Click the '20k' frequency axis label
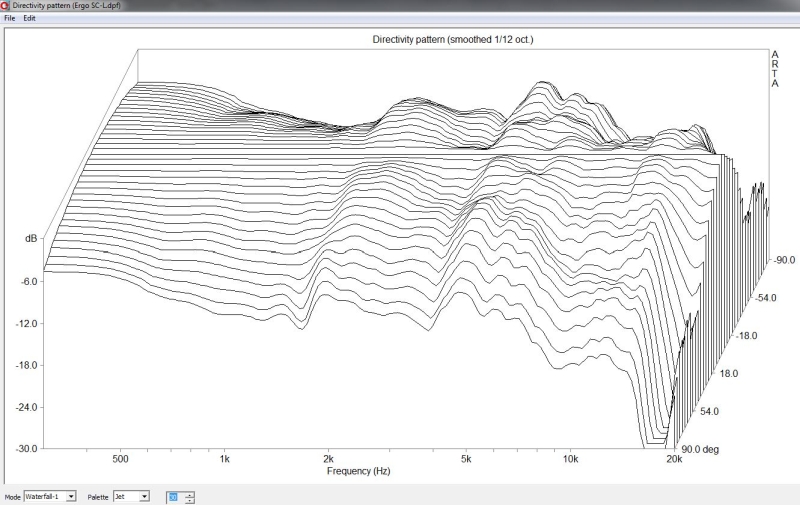The width and height of the screenshot is (800, 505). pyautogui.click(x=674, y=459)
